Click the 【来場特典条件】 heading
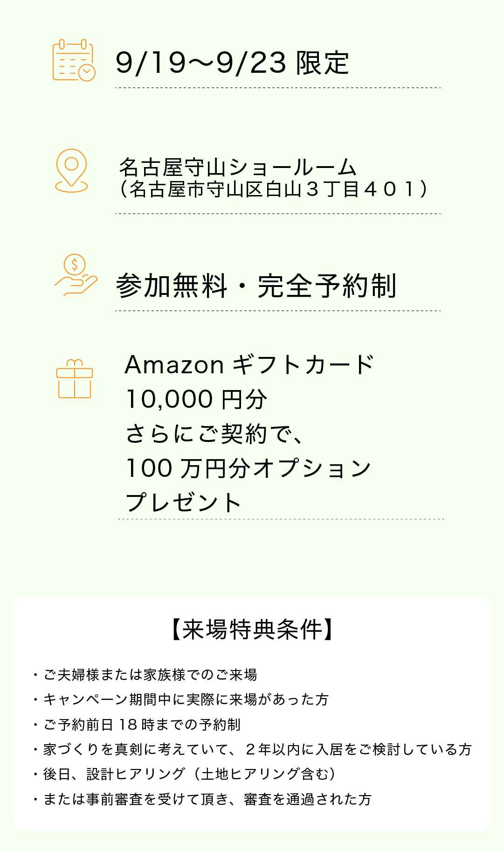 [252, 629]
